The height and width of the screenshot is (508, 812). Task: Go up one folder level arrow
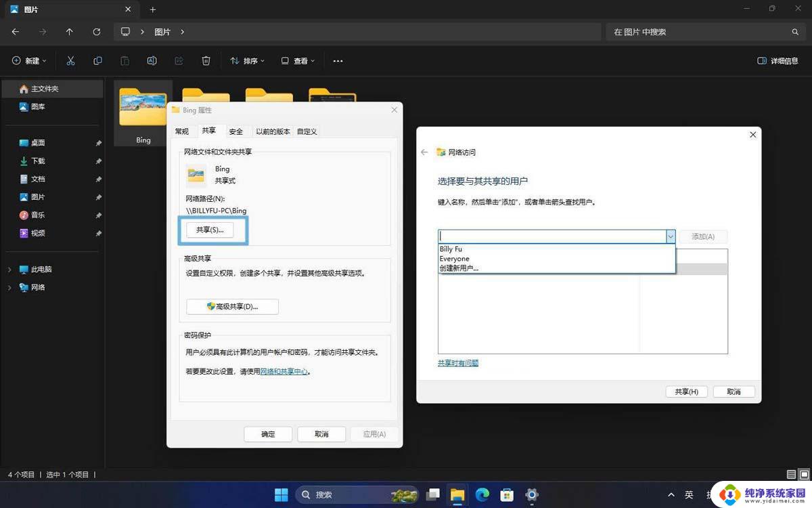click(x=70, y=32)
